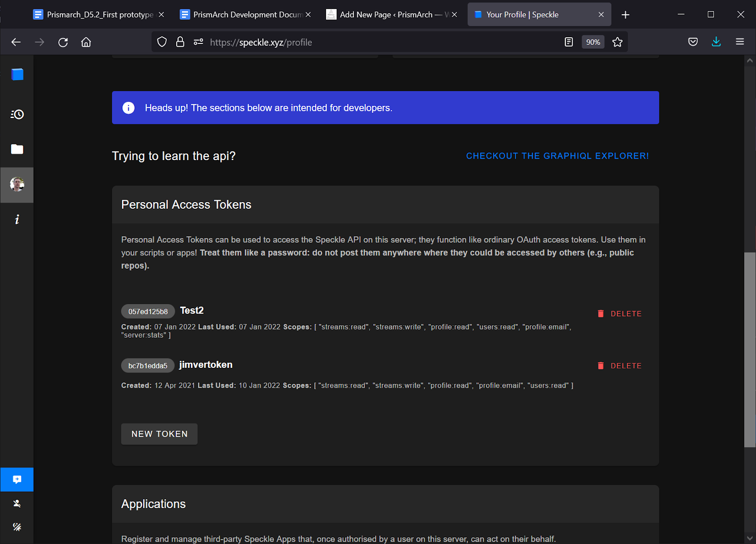
Task: Click the Test2 token name
Action: tap(192, 310)
